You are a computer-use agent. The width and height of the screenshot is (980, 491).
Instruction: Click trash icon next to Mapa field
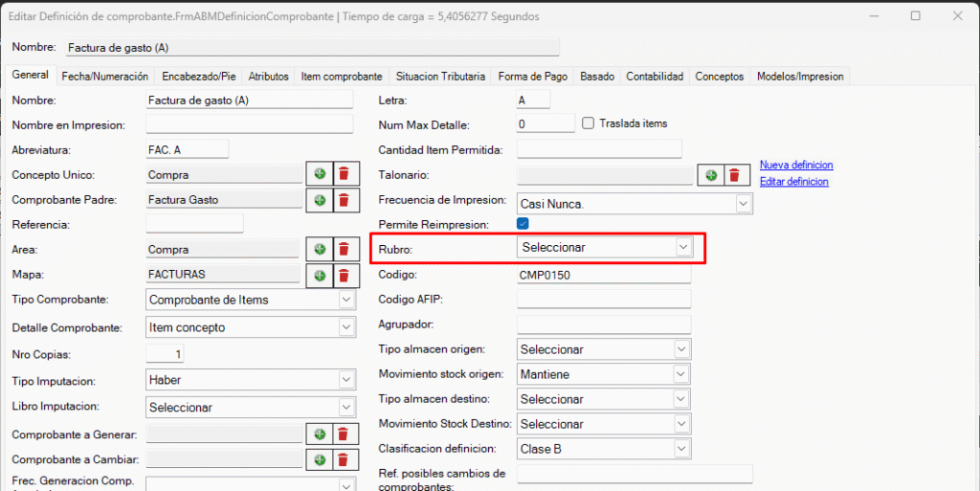[x=345, y=275]
